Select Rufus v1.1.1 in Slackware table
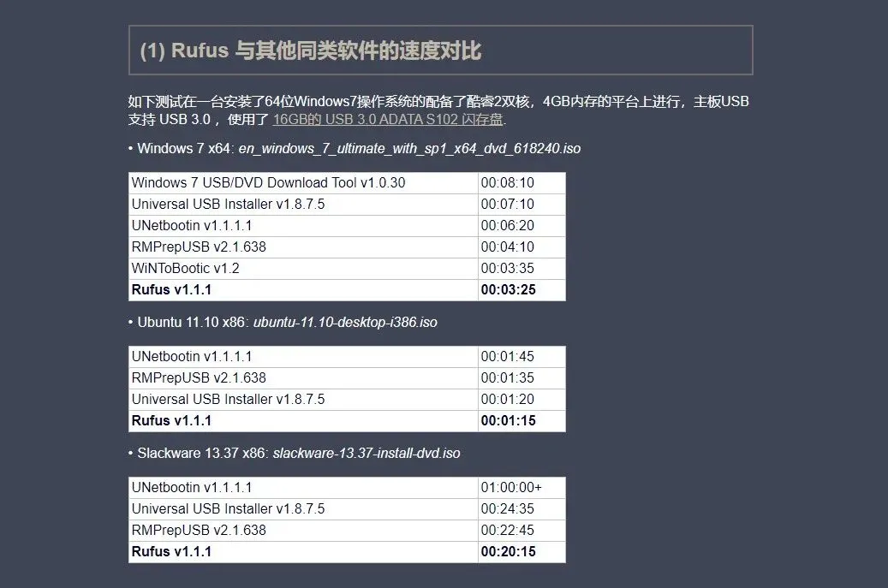 [303, 552]
